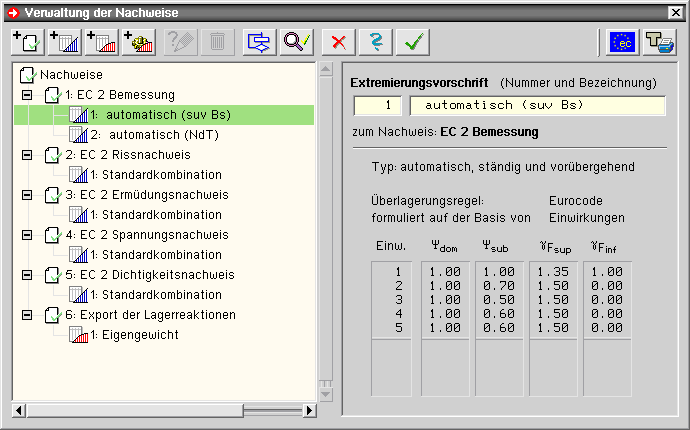
Task: Click the rule name field 'automatisch (suv Bs)'
Action: click(537, 105)
